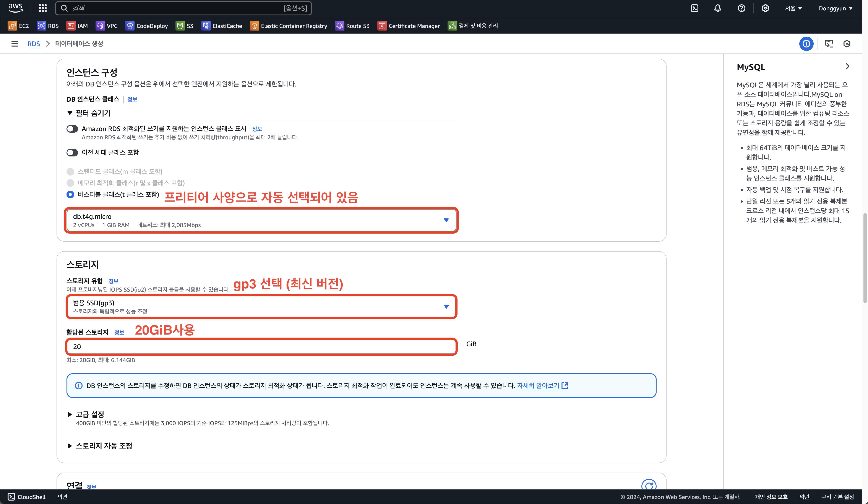This screenshot has height=504, width=868.
Task: Collapse the MySQL help panel chevron
Action: pyautogui.click(x=847, y=67)
